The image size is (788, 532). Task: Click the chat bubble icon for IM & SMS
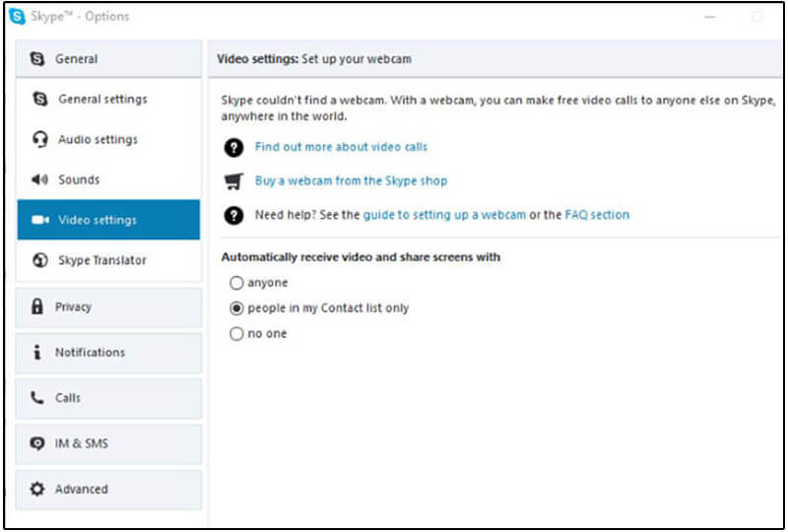pyautogui.click(x=37, y=443)
